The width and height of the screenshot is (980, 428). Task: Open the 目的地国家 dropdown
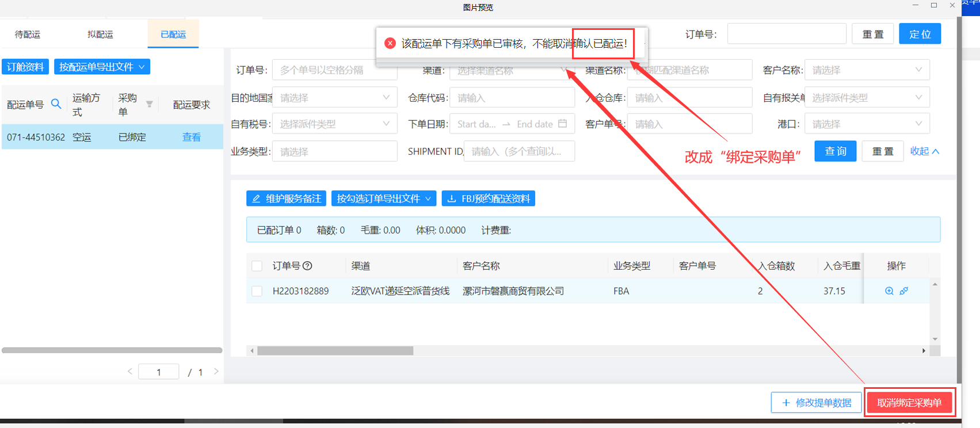334,98
